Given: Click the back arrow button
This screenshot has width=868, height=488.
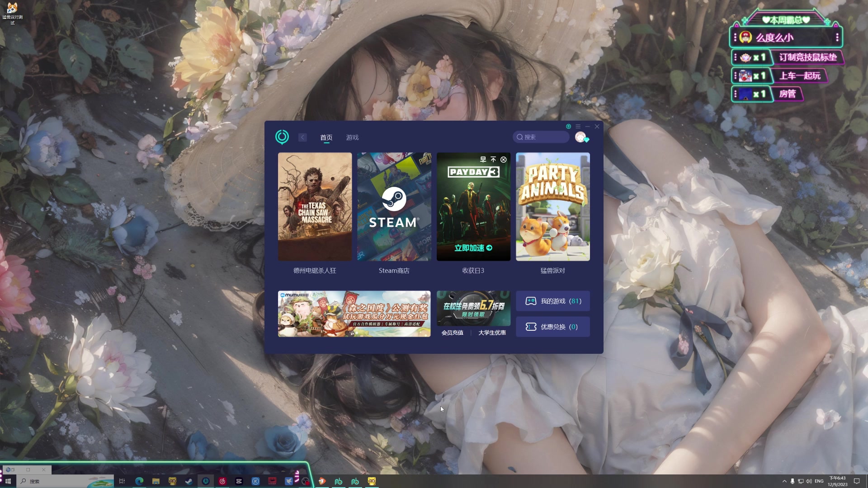Looking at the screenshot, I should coord(302,137).
